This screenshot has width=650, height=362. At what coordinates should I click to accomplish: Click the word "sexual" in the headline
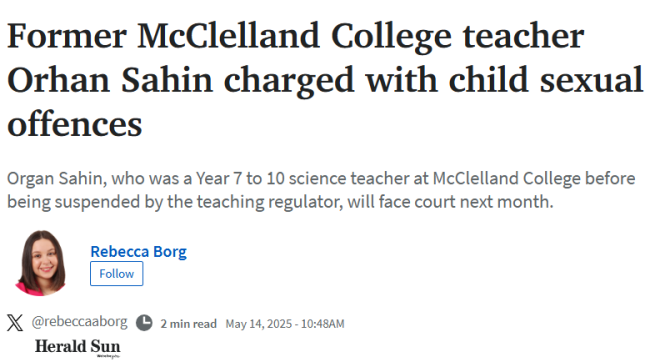(592, 80)
